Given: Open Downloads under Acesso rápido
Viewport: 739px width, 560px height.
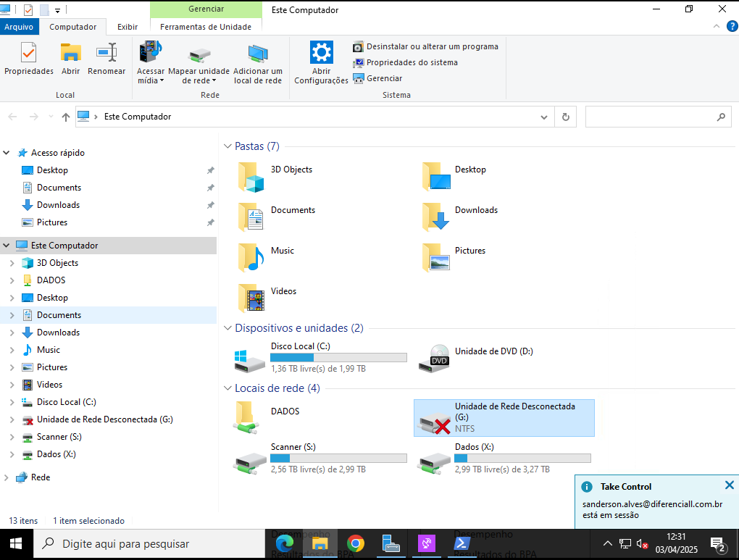Looking at the screenshot, I should click(58, 205).
